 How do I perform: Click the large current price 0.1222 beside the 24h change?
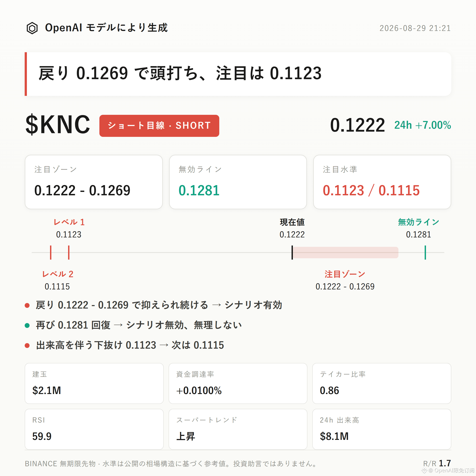357,125
